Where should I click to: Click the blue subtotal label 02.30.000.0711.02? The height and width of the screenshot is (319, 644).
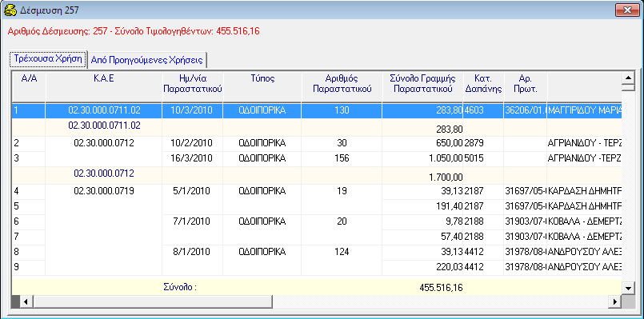point(104,126)
